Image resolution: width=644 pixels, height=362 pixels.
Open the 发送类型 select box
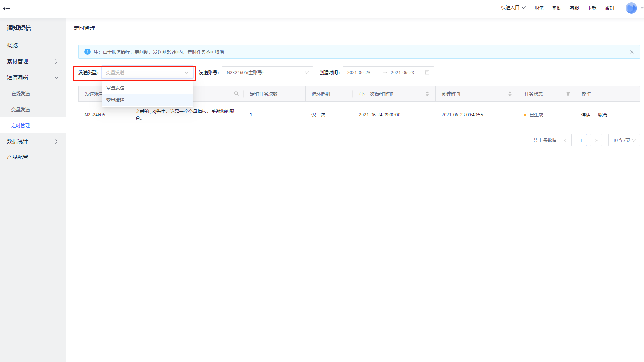pos(147,72)
